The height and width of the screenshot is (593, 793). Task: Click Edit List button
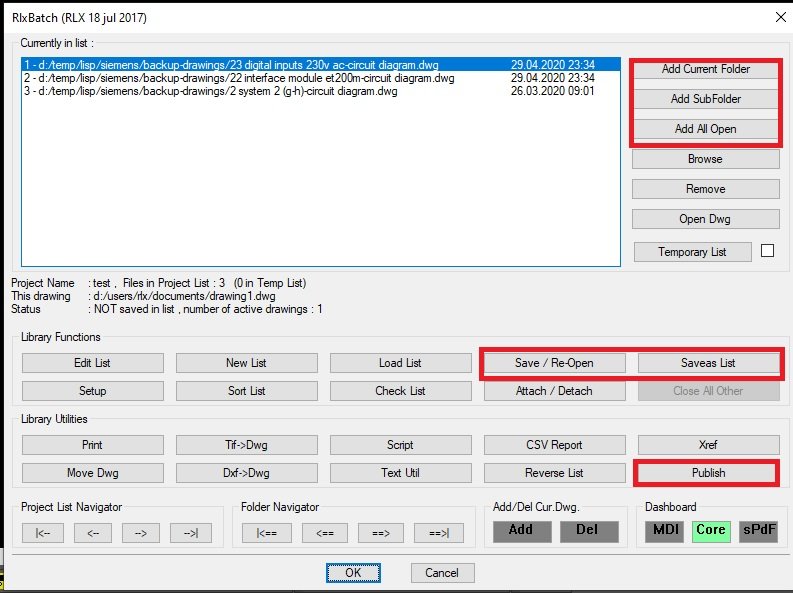(x=93, y=363)
